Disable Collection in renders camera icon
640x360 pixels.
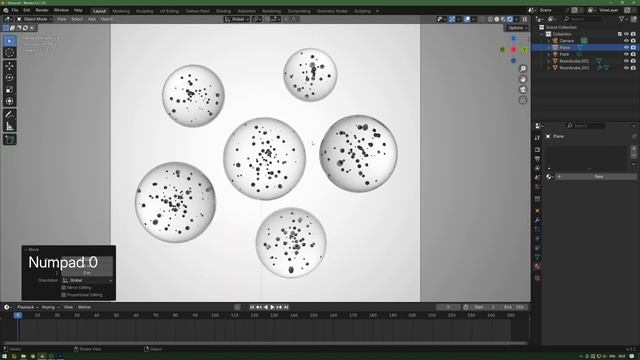(x=633, y=34)
